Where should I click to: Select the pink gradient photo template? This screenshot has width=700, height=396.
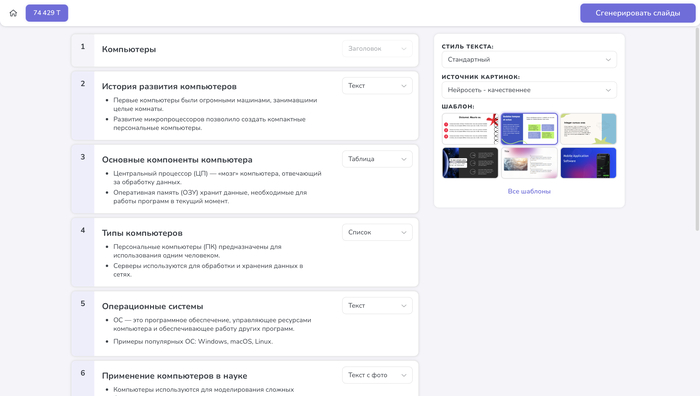pos(529,163)
